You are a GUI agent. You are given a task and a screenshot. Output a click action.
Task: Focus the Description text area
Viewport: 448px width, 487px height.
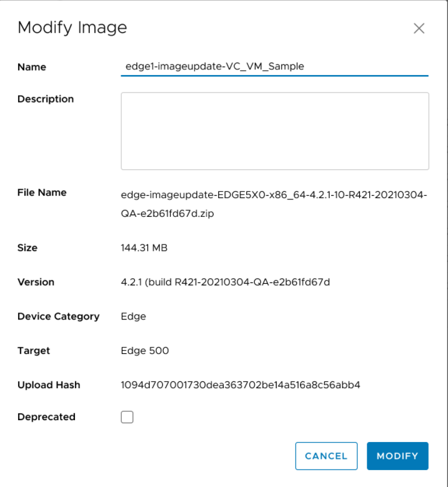(x=274, y=131)
